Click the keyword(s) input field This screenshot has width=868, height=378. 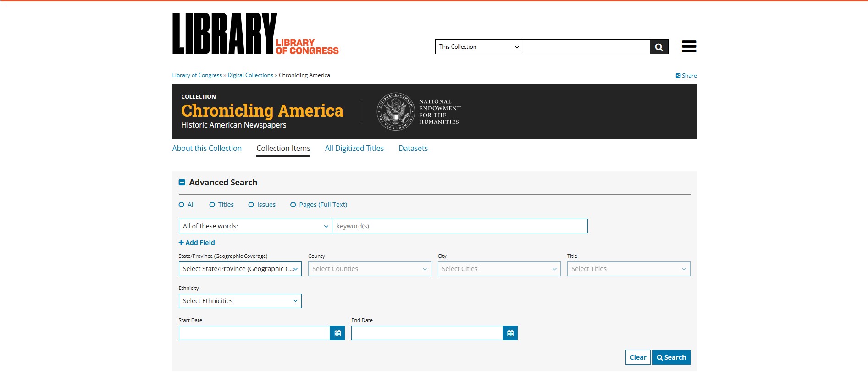460,226
